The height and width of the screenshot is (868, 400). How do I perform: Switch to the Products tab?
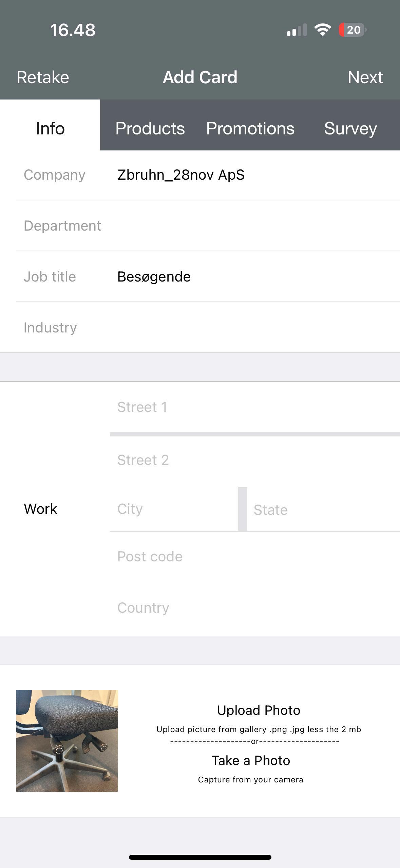[150, 128]
